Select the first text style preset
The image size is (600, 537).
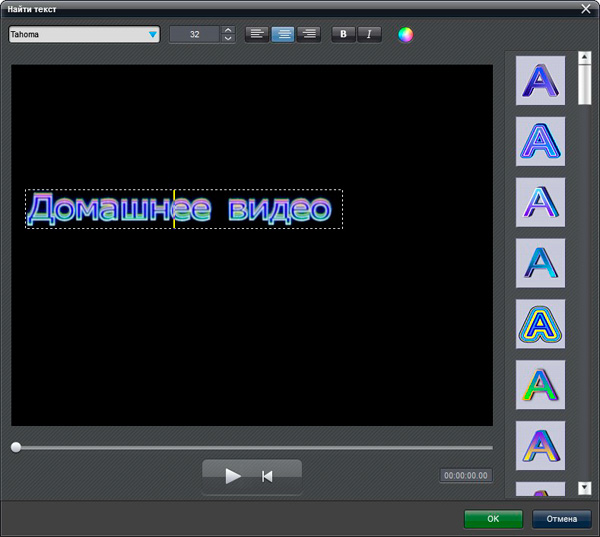coord(540,80)
